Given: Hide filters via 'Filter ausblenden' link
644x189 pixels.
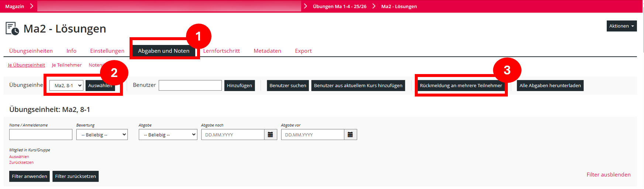Looking at the screenshot, I should click(x=609, y=175).
